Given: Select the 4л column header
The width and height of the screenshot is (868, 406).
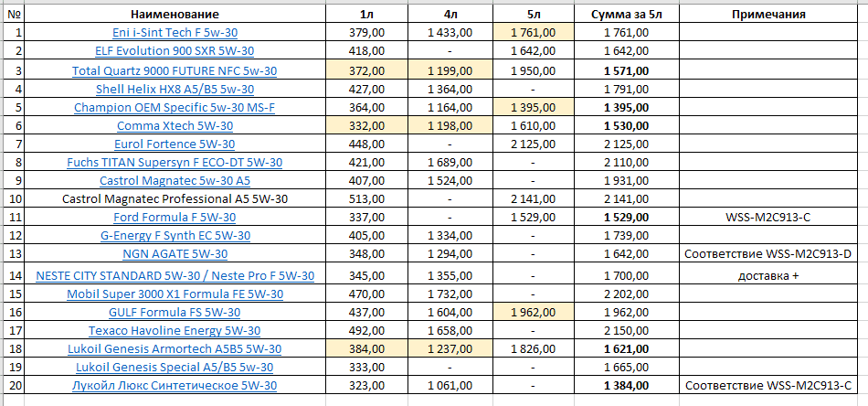Looking at the screenshot, I should [x=450, y=15].
